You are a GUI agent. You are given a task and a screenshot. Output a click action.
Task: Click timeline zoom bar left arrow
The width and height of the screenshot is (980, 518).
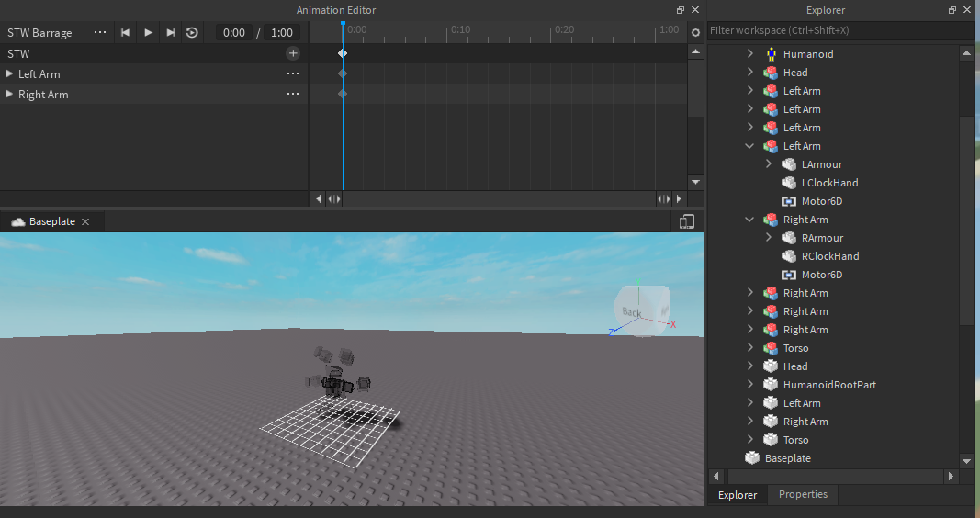point(318,198)
